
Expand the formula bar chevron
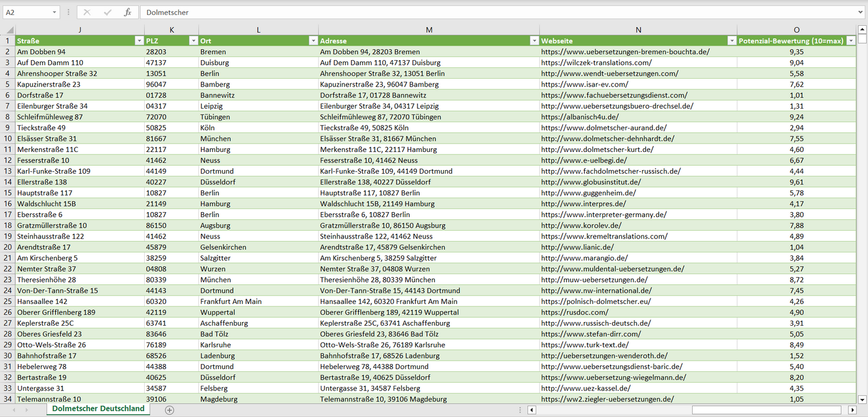point(861,12)
